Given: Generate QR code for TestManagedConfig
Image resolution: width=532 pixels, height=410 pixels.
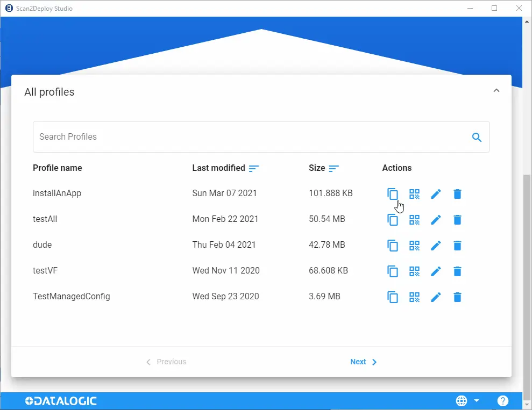Looking at the screenshot, I should coord(414,297).
